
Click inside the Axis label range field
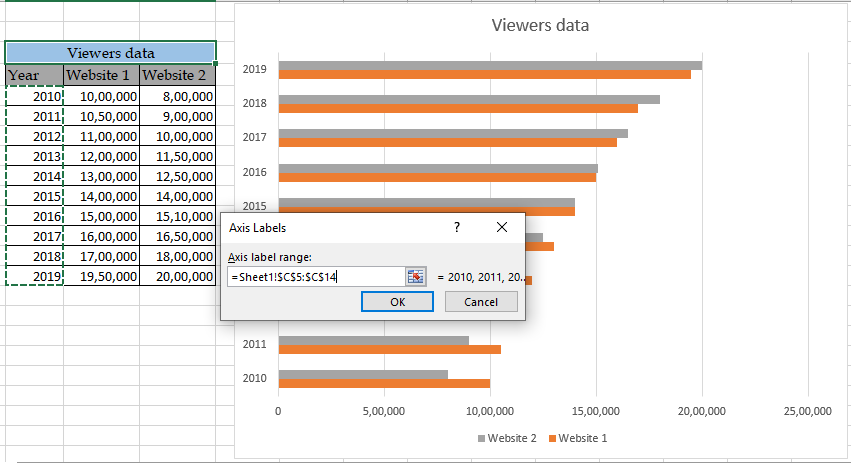pyautogui.click(x=315, y=276)
